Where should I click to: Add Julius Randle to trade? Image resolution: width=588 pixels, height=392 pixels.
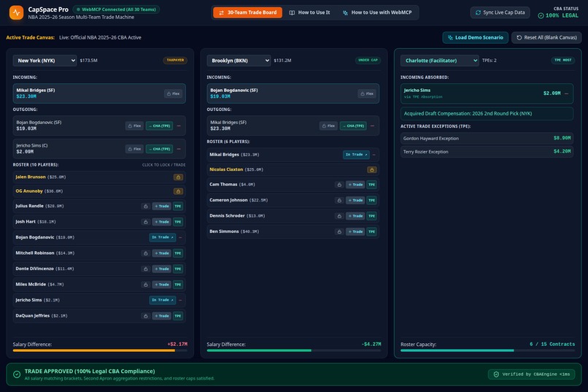coord(162,207)
